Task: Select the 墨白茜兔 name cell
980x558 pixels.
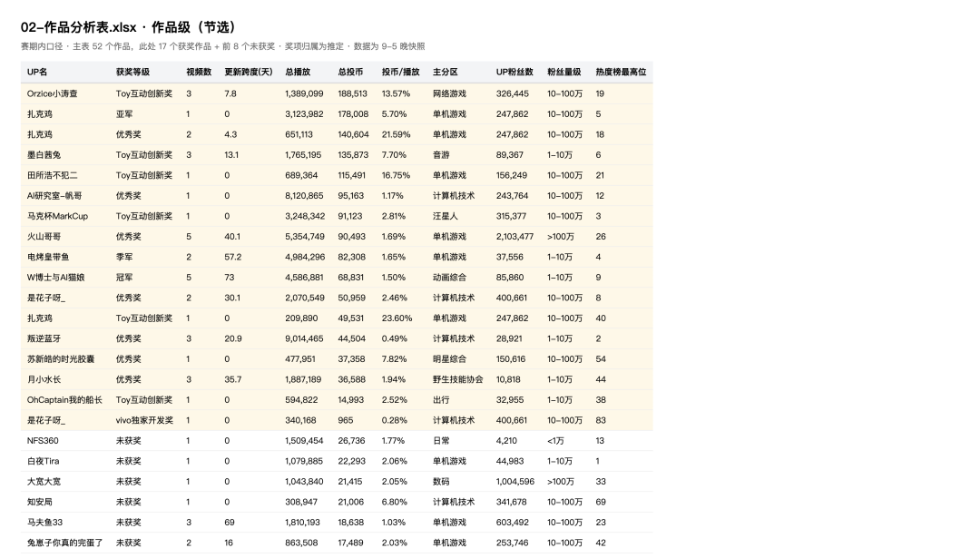Action: coord(44,155)
